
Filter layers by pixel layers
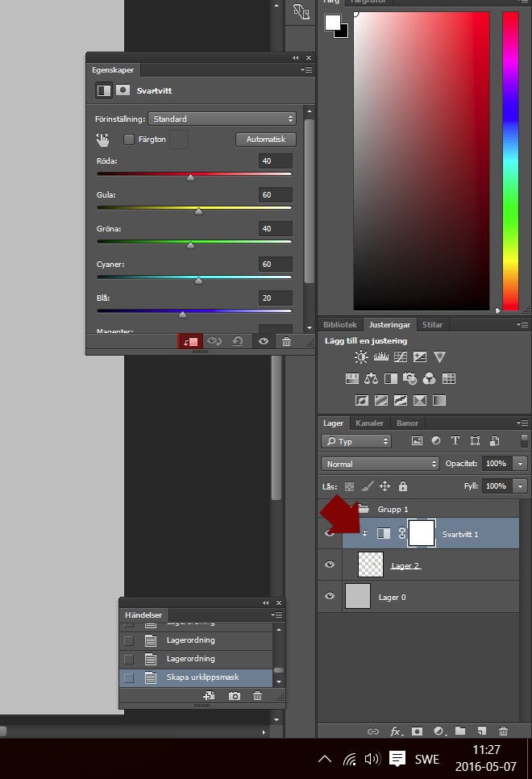tap(418, 440)
